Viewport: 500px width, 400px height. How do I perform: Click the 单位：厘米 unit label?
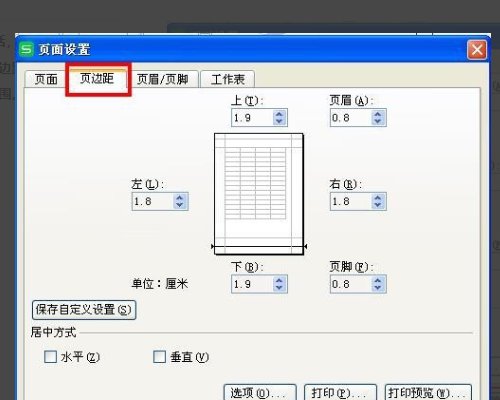(x=160, y=284)
